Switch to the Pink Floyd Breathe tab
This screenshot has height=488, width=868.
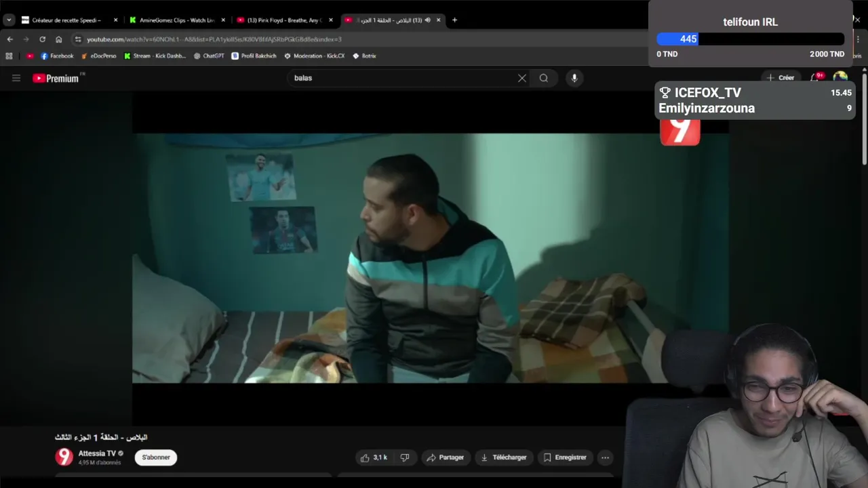(285, 20)
